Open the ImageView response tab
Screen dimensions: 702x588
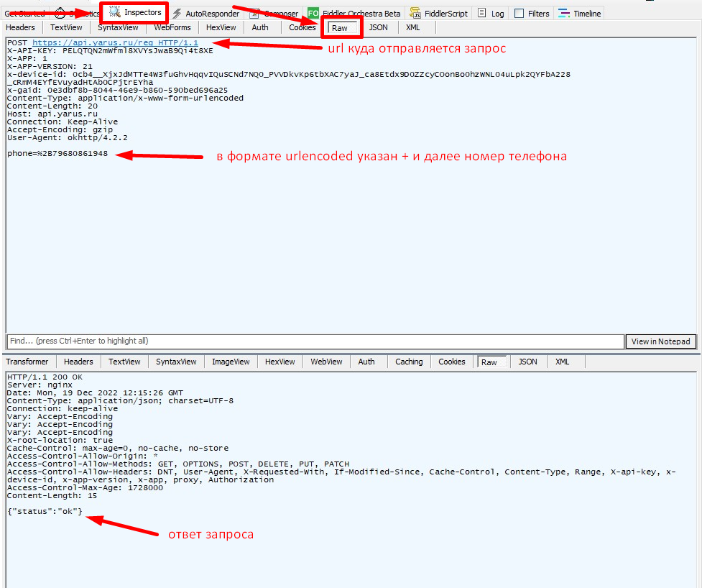(231, 362)
